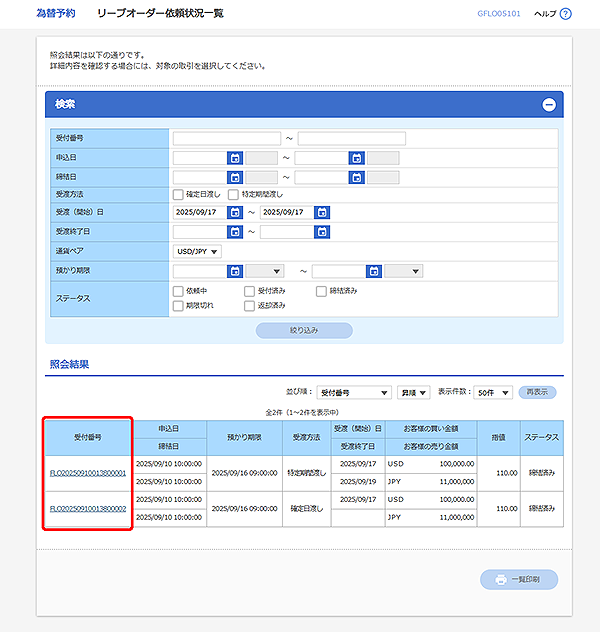This screenshot has height=632, width=600.
Task: Click the 指値 results column header
Action: tap(498, 438)
